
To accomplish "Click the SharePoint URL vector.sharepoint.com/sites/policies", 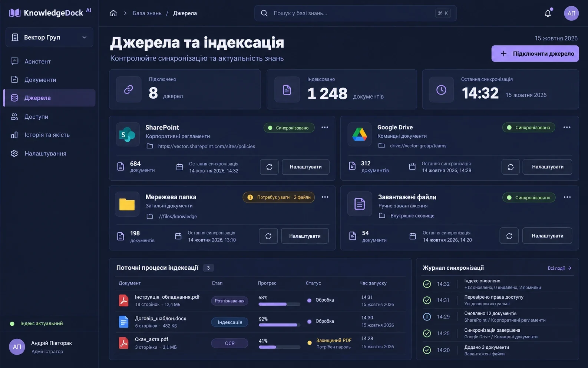I will pyautogui.click(x=207, y=146).
